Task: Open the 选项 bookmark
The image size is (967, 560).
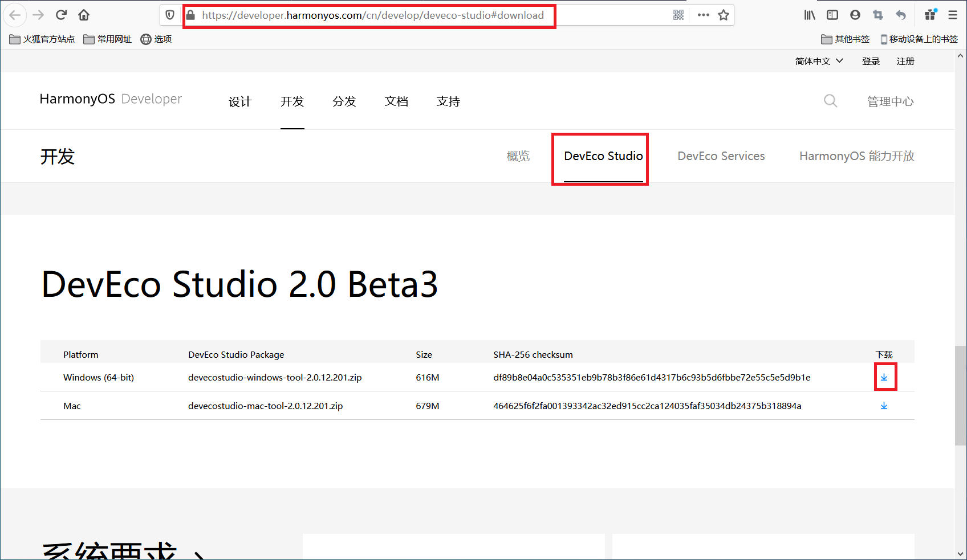Action: tap(156, 39)
